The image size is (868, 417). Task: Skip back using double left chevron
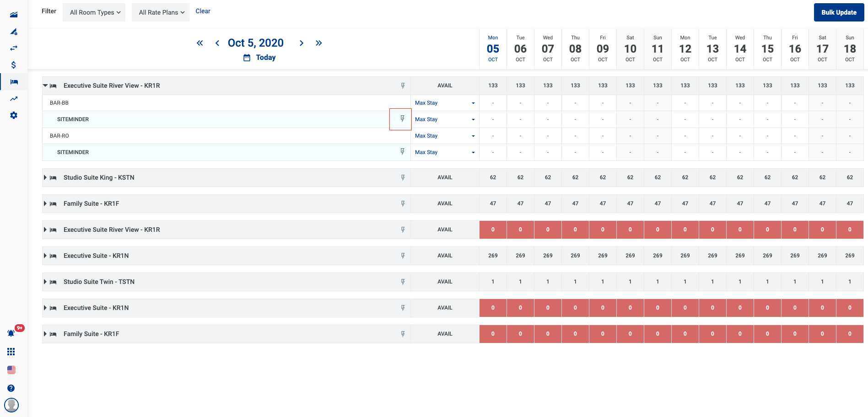click(199, 43)
